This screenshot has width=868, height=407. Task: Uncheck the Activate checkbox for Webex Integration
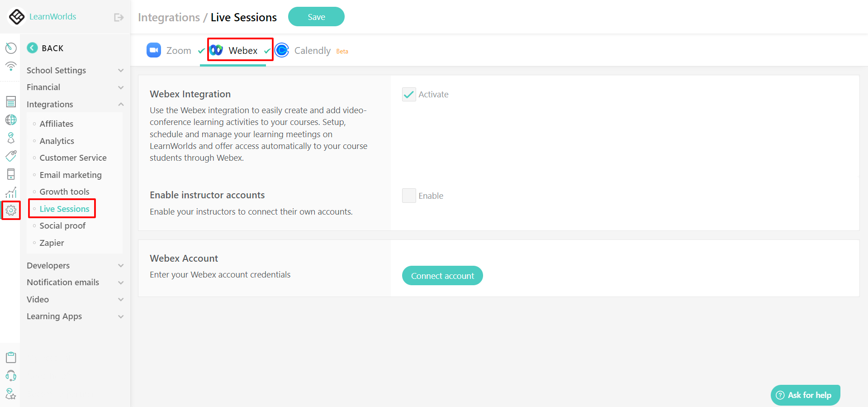pyautogui.click(x=408, y=94)
